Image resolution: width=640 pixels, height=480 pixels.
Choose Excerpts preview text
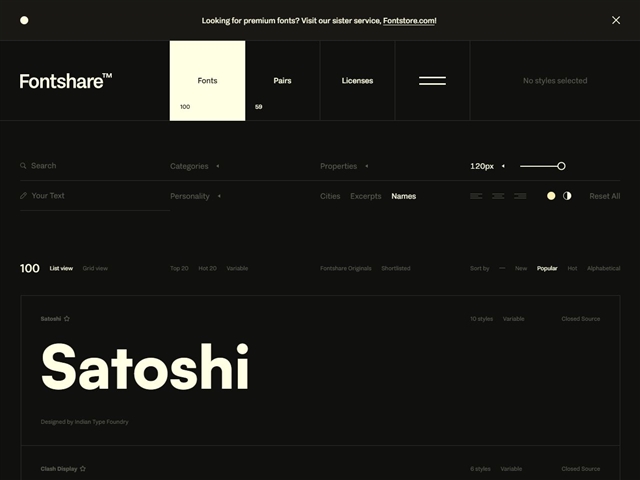366,196
